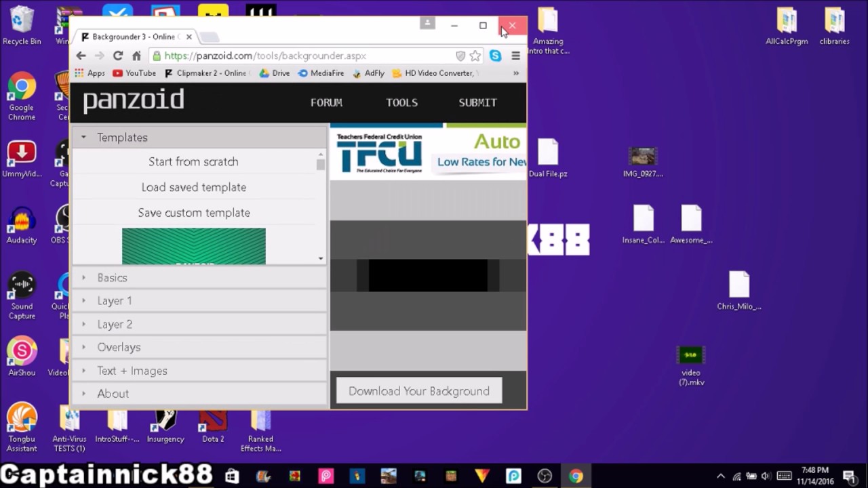Click Start from scratch

coord(193,162)
